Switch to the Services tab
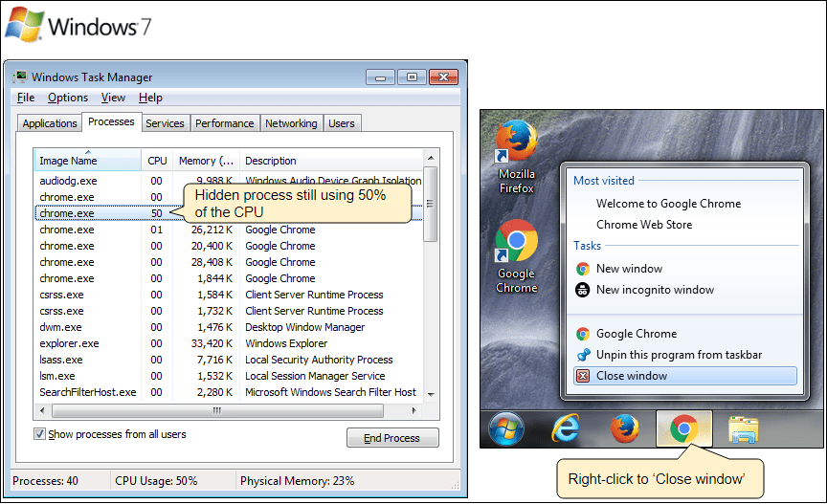This screenshot has width=827, height=504. coord(165,123)
